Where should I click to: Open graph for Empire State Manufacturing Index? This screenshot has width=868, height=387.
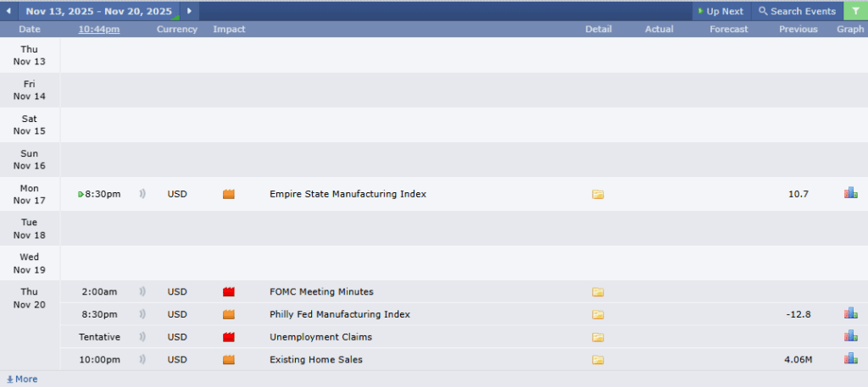[850, 194]
